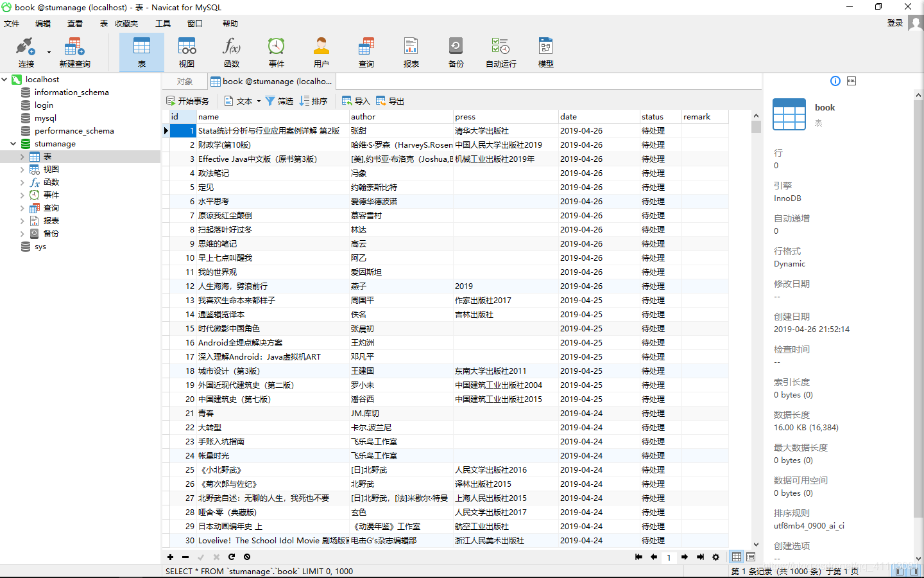Click the delete record minus icon
This screenshot has height=578, width=924.
point(185,557)
